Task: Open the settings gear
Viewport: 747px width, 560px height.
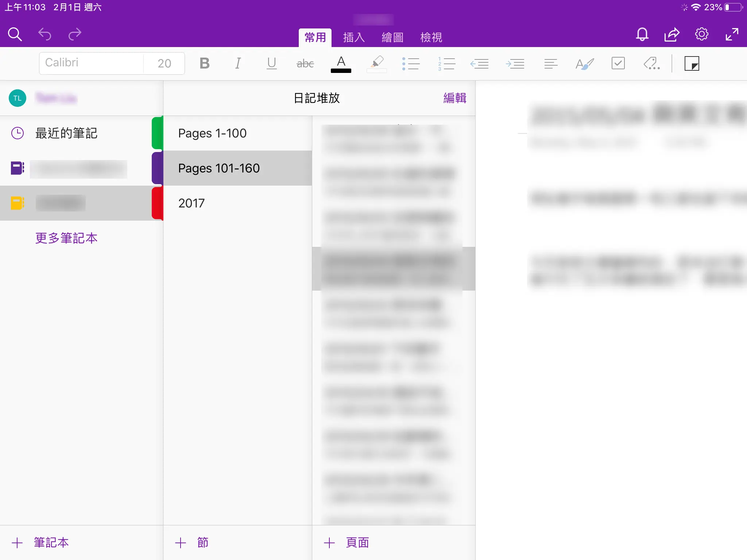Action: click(701, 34)
